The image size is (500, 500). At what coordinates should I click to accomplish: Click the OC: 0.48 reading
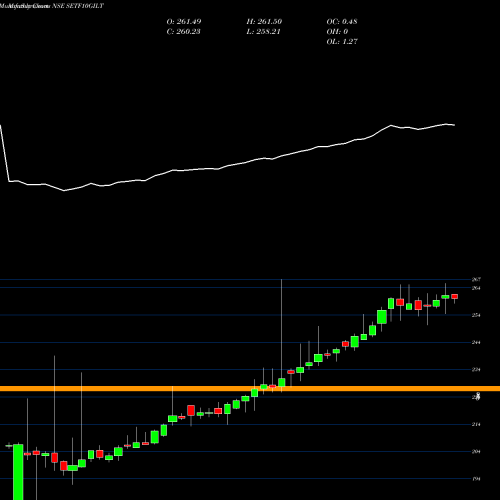click(342, 22)
